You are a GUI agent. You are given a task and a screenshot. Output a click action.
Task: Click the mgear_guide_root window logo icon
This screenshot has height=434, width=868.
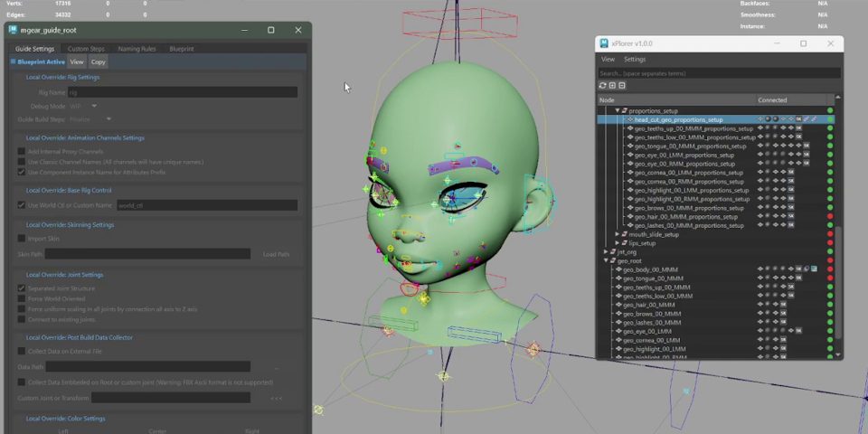coord(13,30)
